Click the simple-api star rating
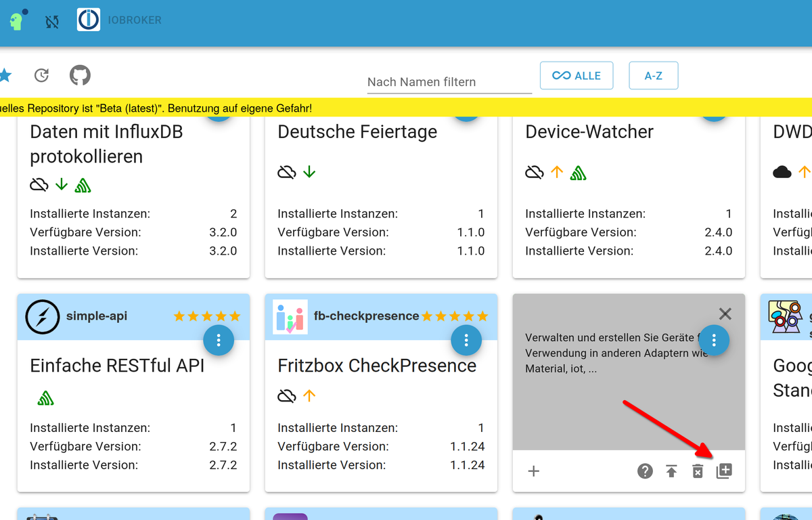 pos(207,316)
